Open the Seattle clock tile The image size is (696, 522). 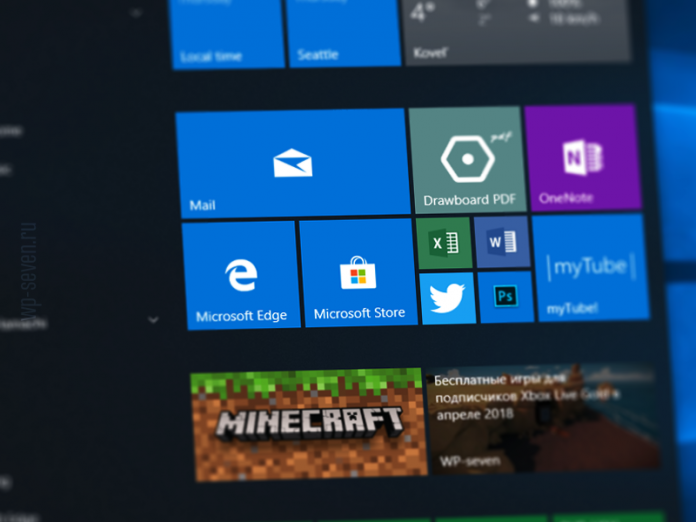pyautogui.click(x=344, y=33)
